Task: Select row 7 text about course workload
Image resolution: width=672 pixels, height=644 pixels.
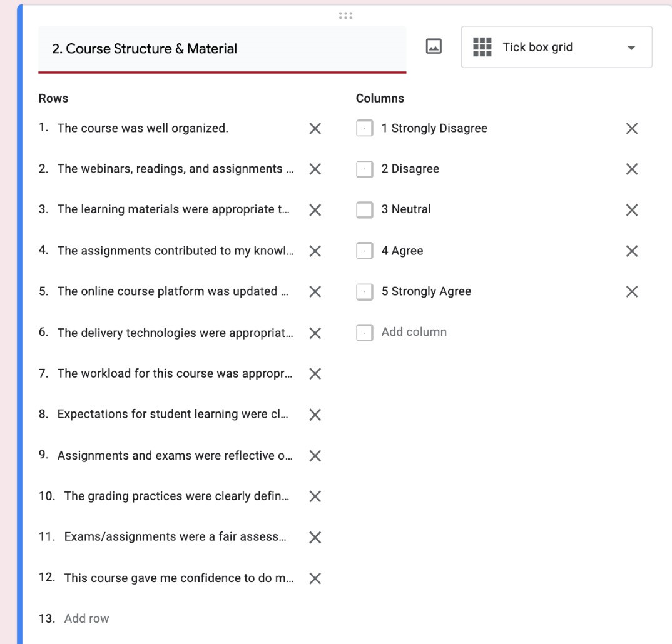Action: point(174,373)
